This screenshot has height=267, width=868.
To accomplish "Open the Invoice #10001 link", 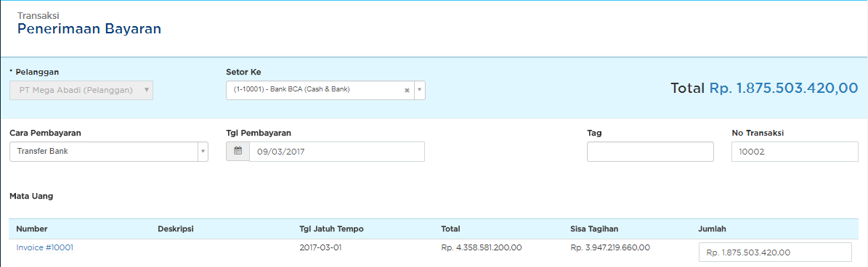I will pyautogui.click(x=45, y=247).
